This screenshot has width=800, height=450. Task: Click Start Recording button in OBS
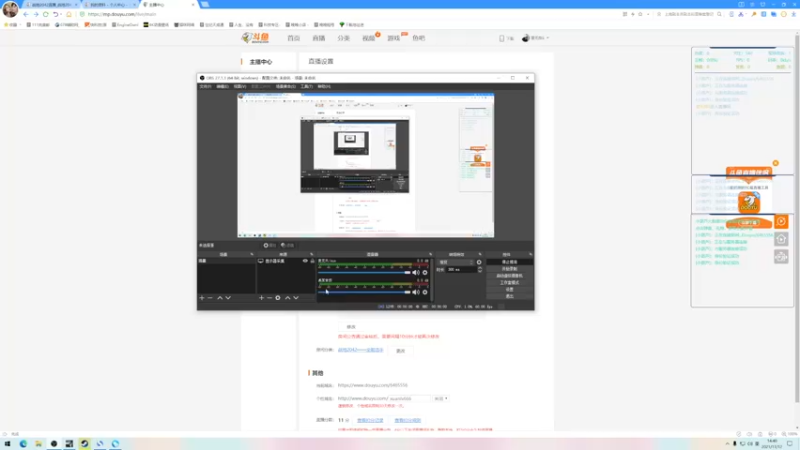(509, 268)
